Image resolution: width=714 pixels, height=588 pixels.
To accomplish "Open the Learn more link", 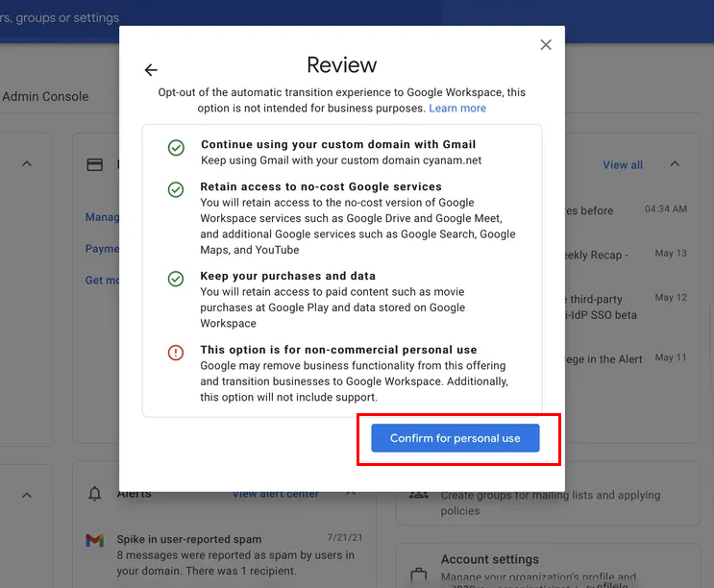I will point(457,109).
